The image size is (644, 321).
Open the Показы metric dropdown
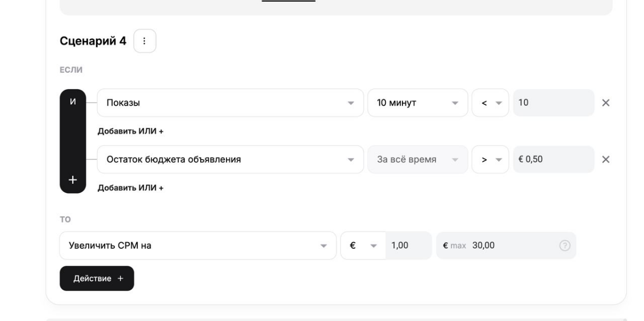(231, 102)
